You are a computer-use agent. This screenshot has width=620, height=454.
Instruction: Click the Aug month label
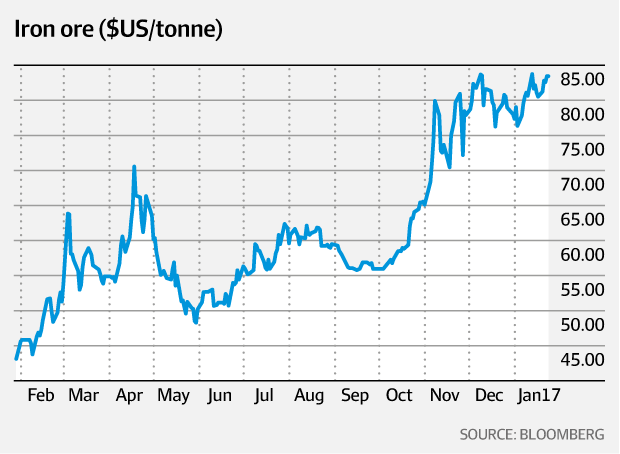point(309,396)
